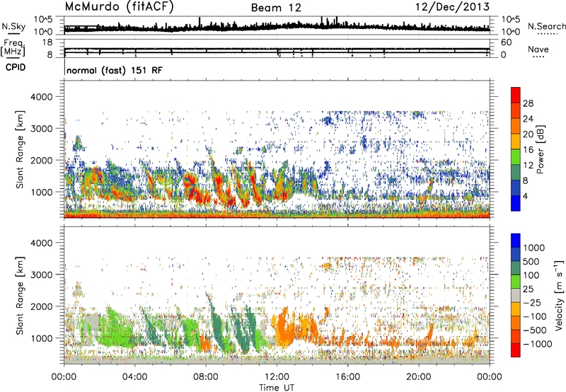Click the red ground-scatter band in power panel
Screen dimensions: 566x392
[x=277, y=216]
